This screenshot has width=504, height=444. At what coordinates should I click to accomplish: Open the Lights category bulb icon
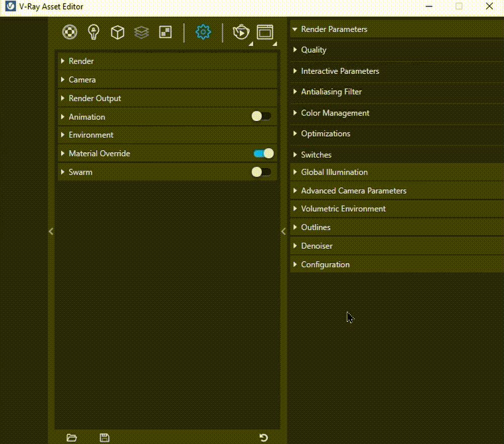coord(94,32)
